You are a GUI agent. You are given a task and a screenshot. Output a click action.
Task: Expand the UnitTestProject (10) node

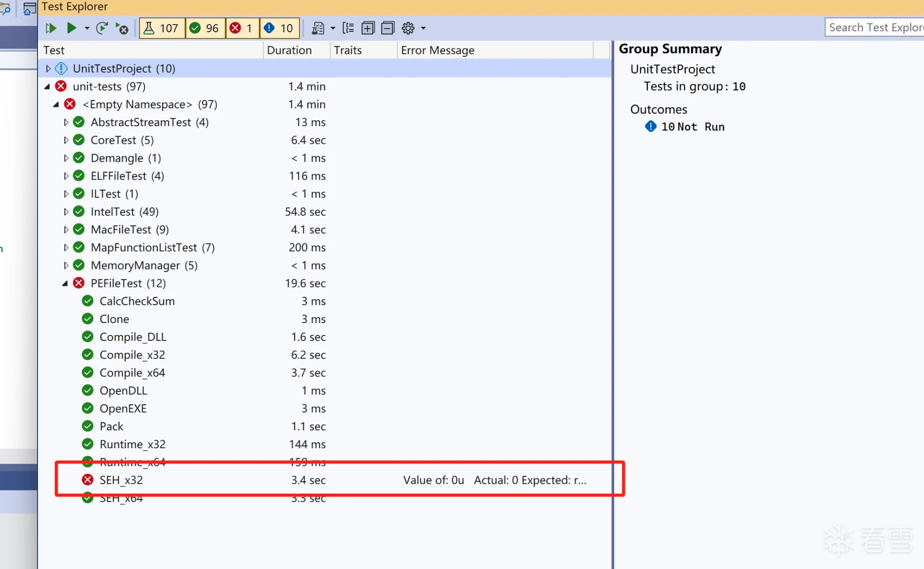point(48,68)
